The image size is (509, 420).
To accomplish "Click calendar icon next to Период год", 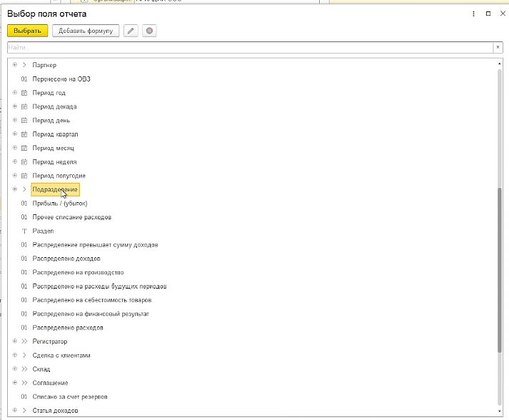I will tap(24, 93).
